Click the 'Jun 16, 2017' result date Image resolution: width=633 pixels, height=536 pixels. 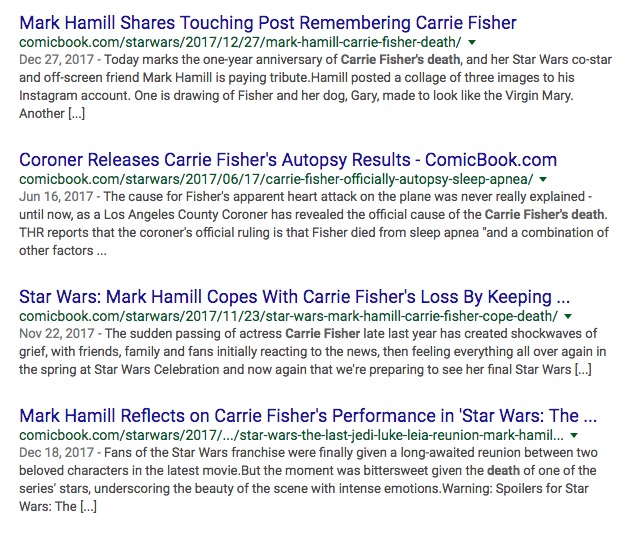point(53,198)
